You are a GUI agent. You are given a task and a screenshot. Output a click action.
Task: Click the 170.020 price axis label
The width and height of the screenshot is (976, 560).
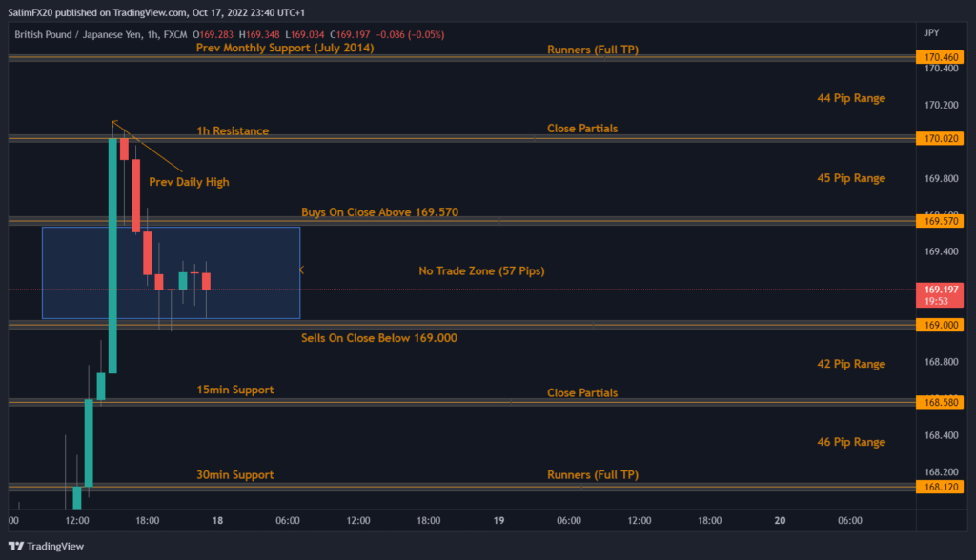942,139
